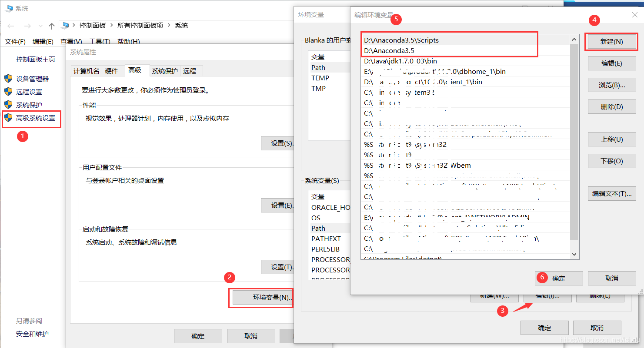Open the 设备管理器 link

(33, 79)
